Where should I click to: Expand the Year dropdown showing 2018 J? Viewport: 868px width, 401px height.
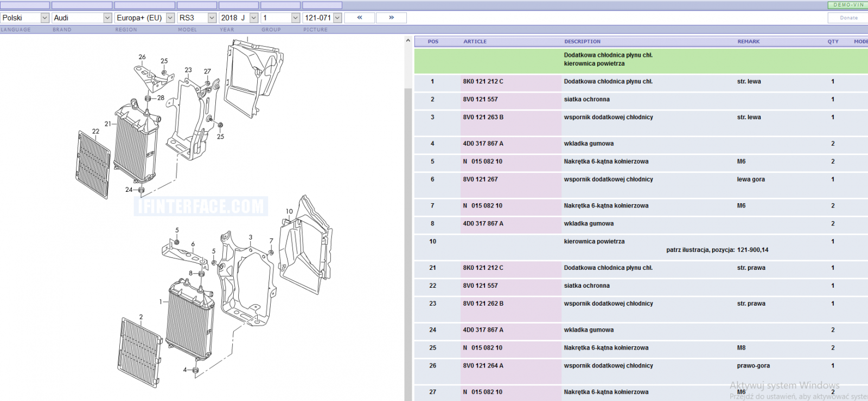239,18
